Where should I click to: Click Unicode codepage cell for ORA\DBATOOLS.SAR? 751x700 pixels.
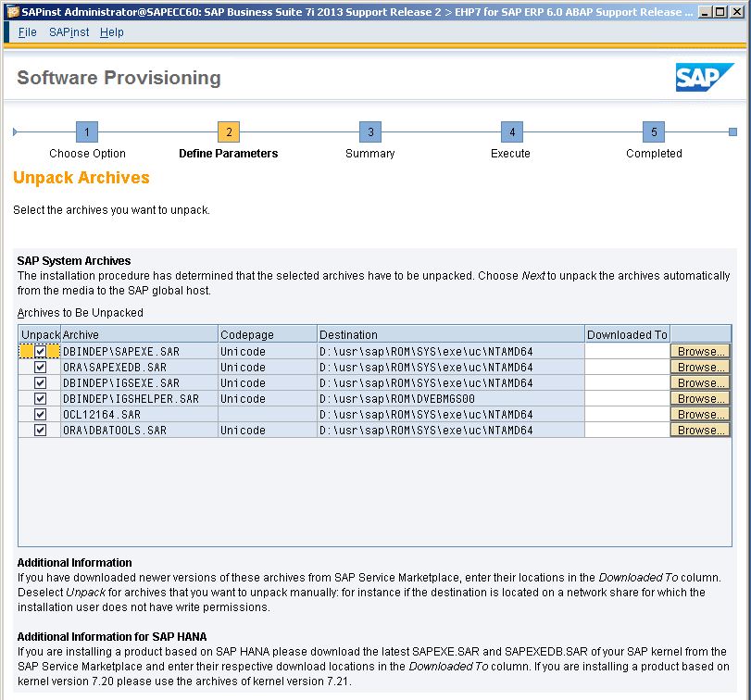[268, 431]
